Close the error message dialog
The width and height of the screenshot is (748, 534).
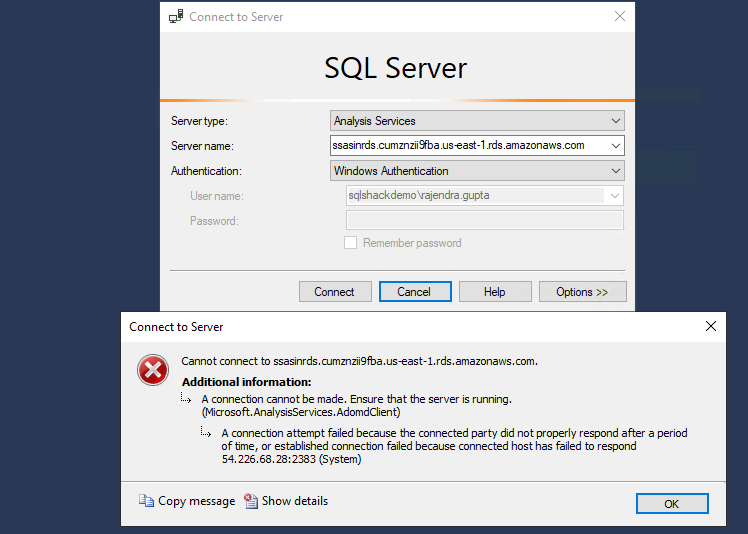[x=711, y=326]
